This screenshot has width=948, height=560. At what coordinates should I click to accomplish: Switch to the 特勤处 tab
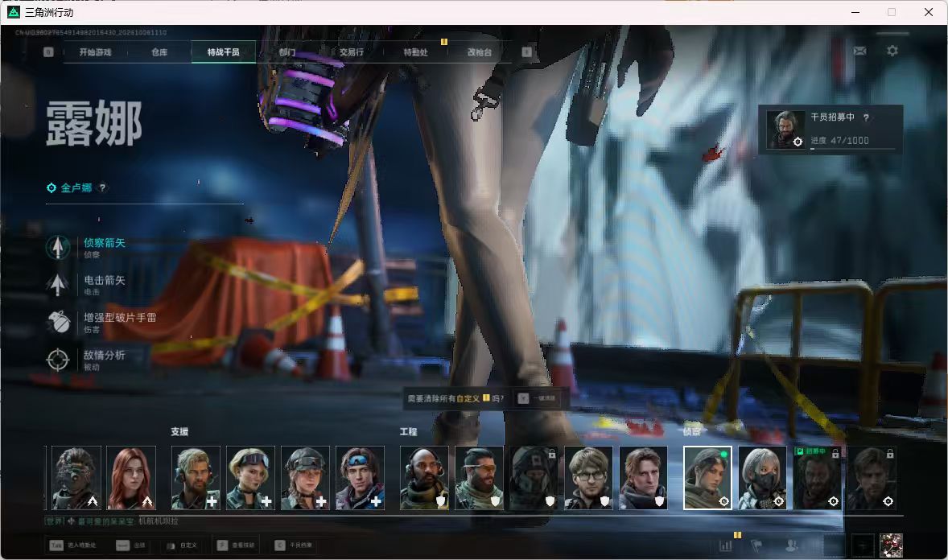tap(416, 52)
